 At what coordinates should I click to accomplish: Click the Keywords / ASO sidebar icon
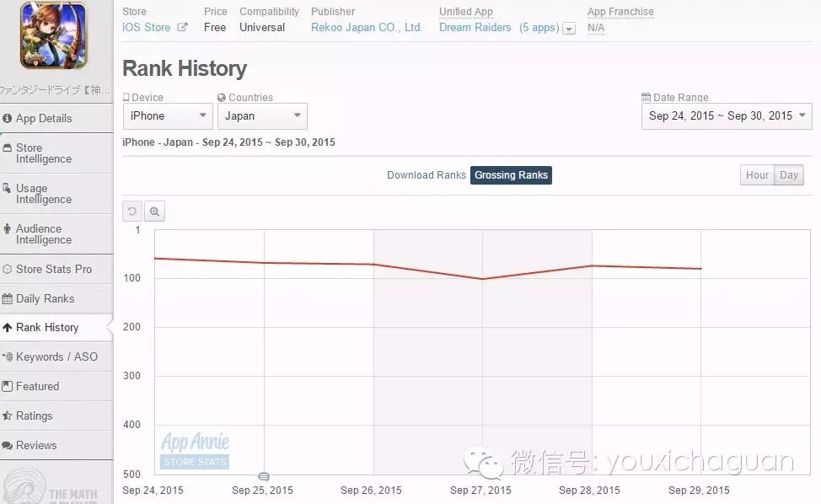pyautogui.click(x=8, y=357)
